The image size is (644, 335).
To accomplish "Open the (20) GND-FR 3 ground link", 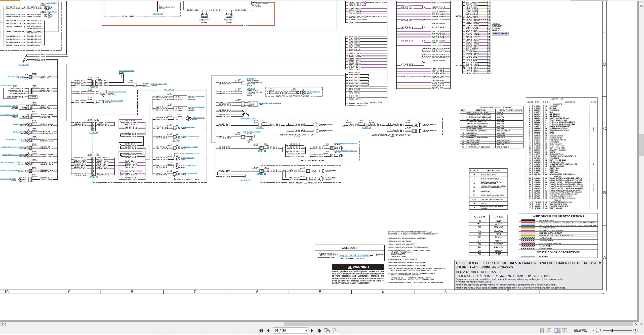I will tap(24, 65).
